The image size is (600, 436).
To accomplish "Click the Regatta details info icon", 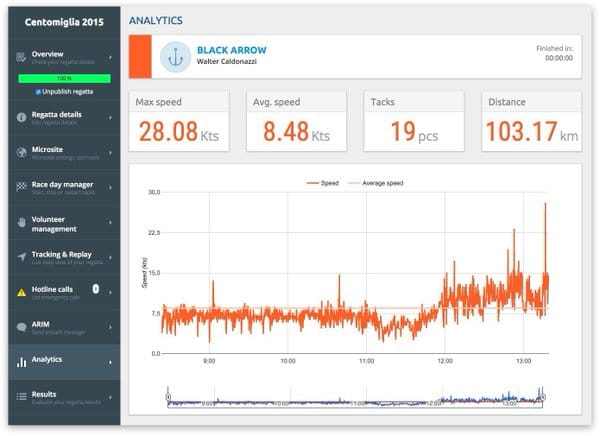I will (x=21, y=117).
